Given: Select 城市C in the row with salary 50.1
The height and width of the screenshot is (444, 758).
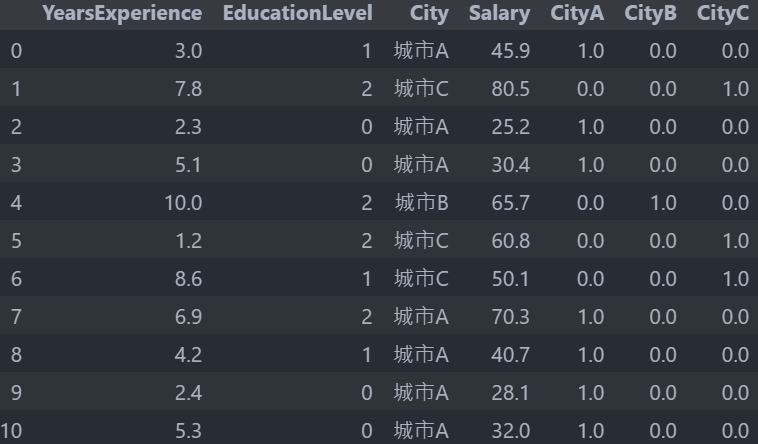Looking at the screenshot, I should pyautogui.click(x=422, y=279).
